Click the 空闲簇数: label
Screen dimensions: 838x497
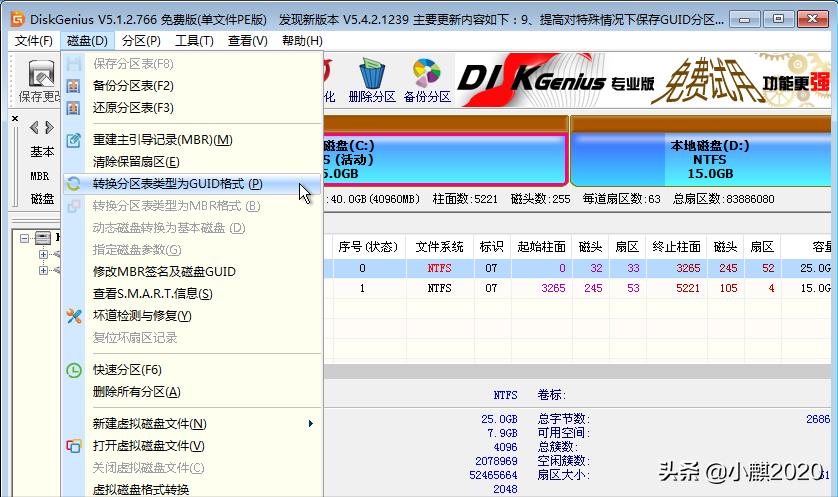563,461
